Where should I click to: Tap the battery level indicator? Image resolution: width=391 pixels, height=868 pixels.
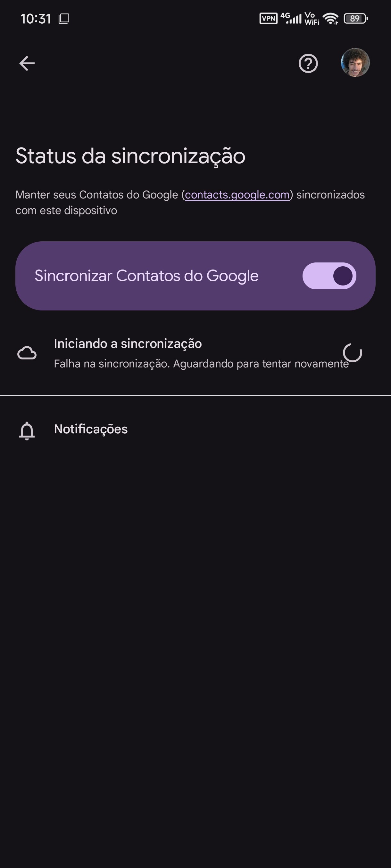355,19
